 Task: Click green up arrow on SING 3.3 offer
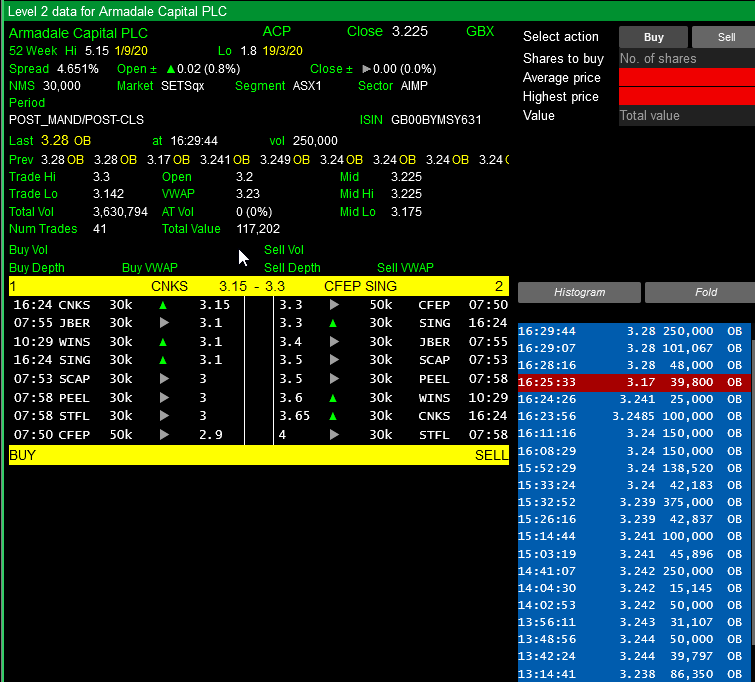click(x=333, y=323)
